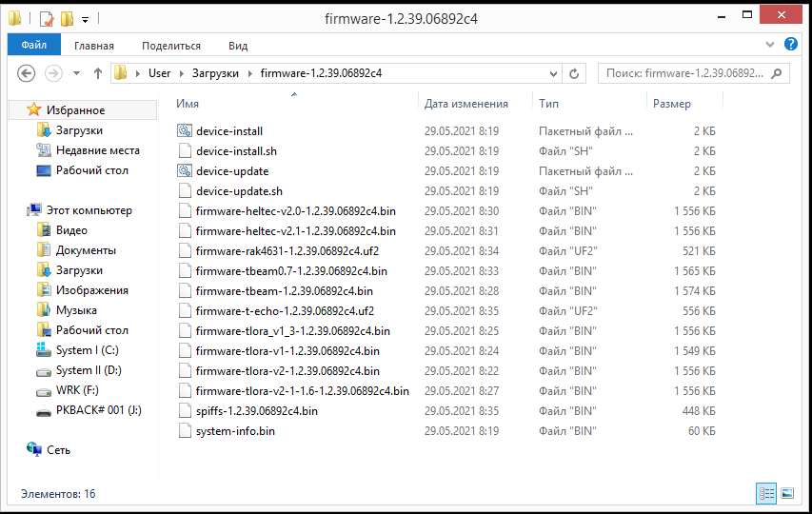Click the Forward navigation arrow

point(53,73)
